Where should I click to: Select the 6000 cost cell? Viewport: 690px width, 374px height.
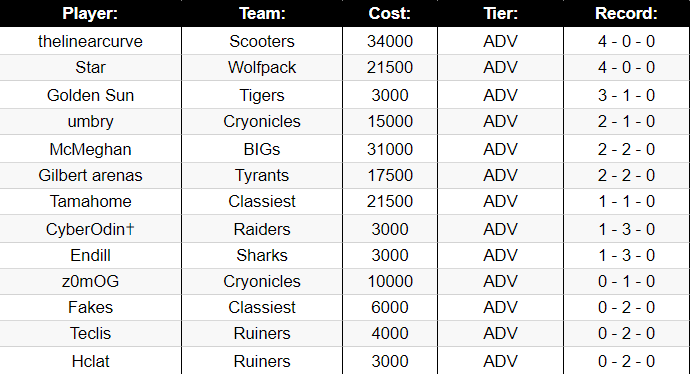pyautogui.click(x=390, y=308)
